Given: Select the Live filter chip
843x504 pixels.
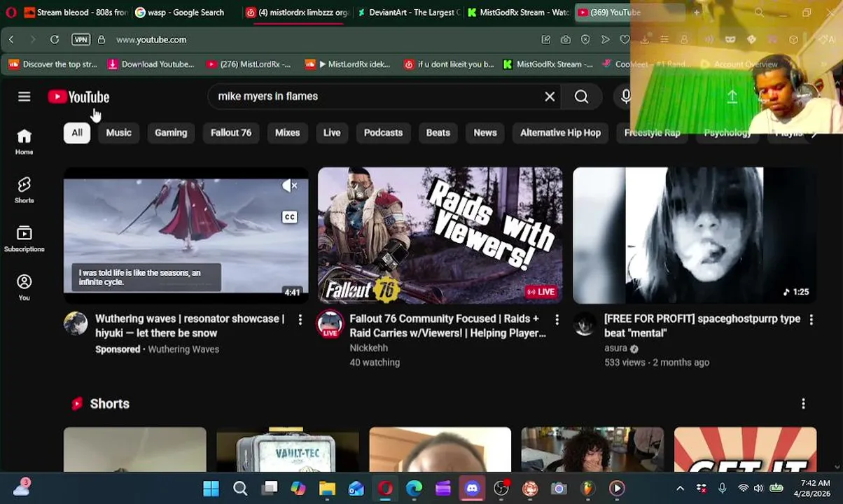Looking at the screenshot, I should pyautogui.click(x=332, y=132).
